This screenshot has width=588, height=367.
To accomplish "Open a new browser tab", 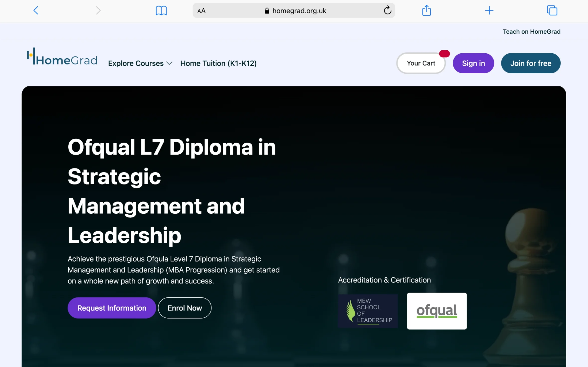I will tap(489, 10).
